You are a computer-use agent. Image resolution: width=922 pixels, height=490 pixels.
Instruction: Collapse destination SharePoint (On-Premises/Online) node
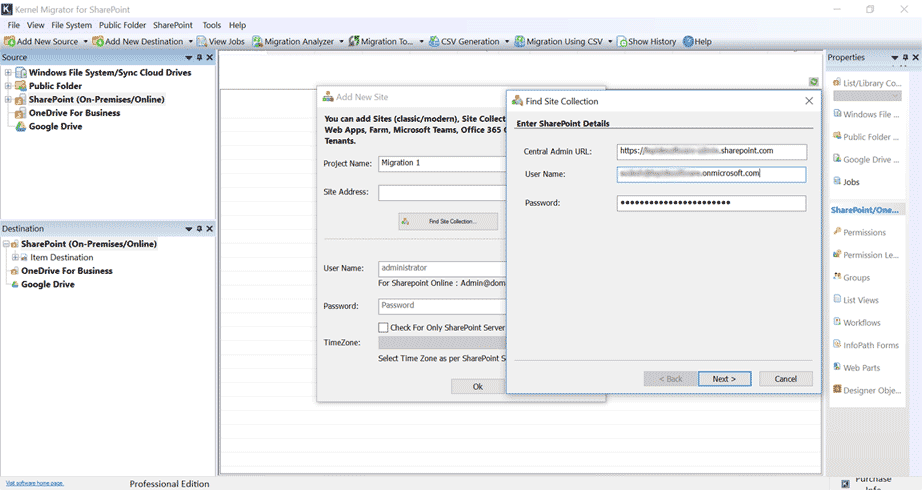click(6, 244)
